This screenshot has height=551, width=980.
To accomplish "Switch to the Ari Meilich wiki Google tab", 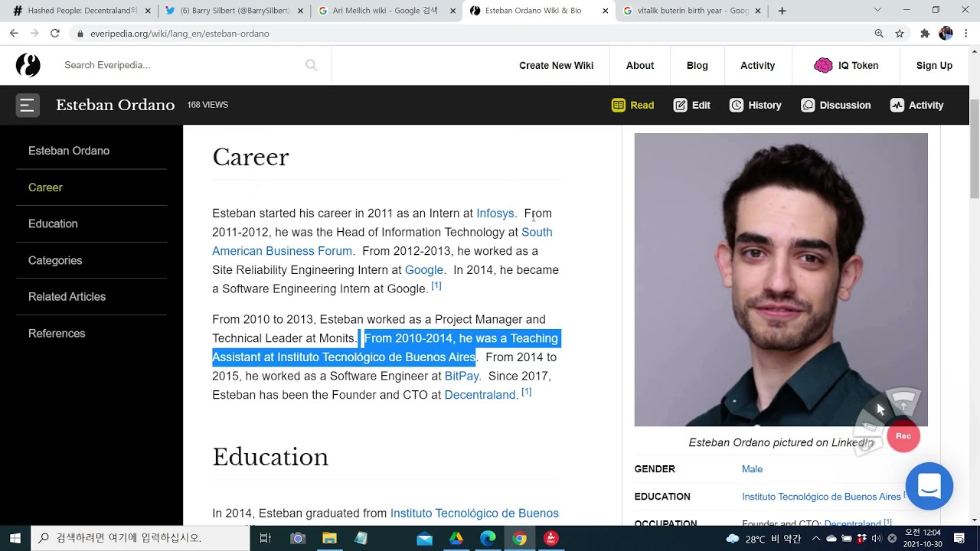I will pos(387,11).
